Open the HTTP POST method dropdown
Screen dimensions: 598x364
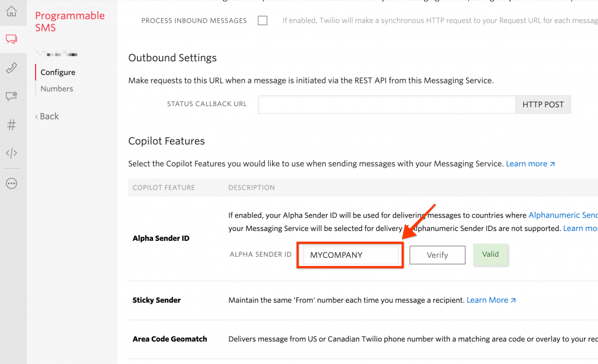pyautogui.click(x=543, y=105)
